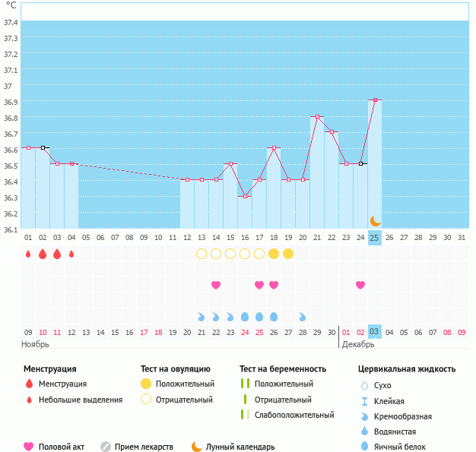
Task: Click the Лунный календарь legend moon icon
Action: click(x=197, y=447)
